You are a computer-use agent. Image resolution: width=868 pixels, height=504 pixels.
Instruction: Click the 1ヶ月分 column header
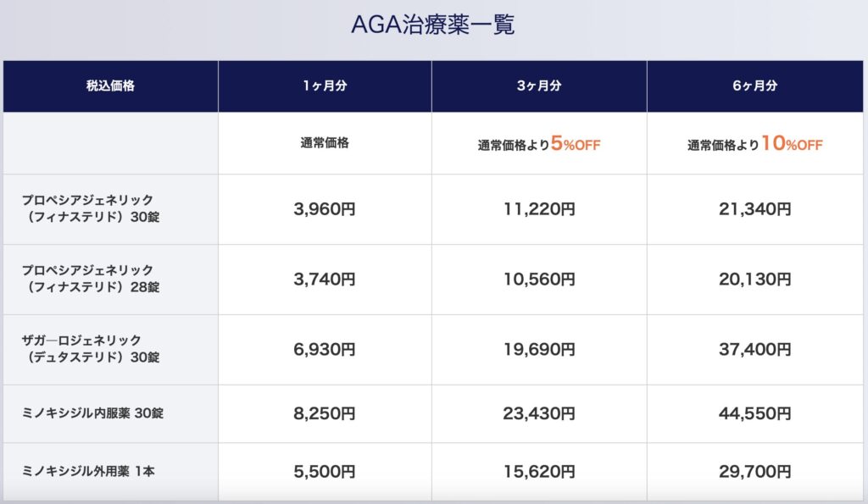point(325,86)
